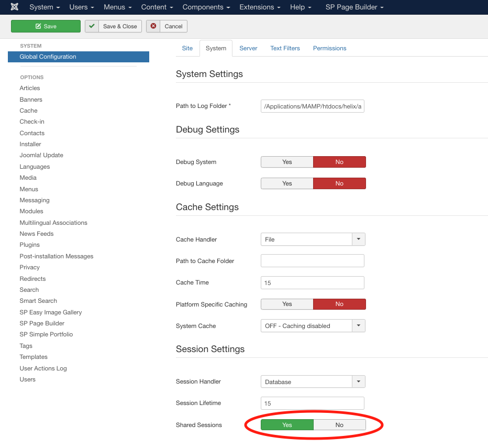Enable Debug System

pos(286,162)
